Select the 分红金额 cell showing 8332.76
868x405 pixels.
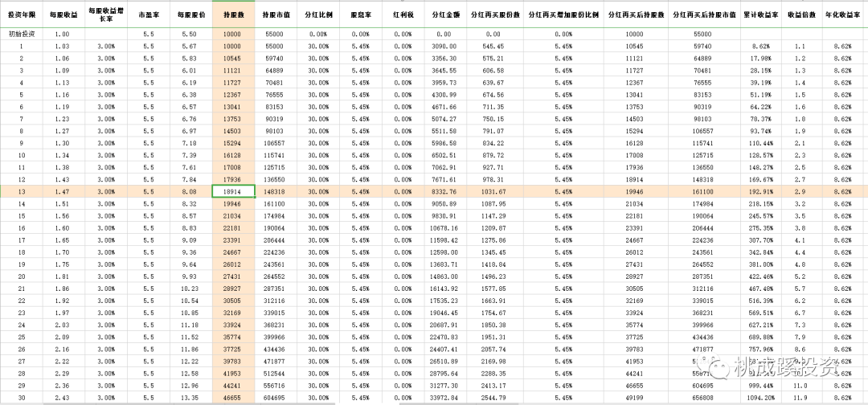point(444,191)
